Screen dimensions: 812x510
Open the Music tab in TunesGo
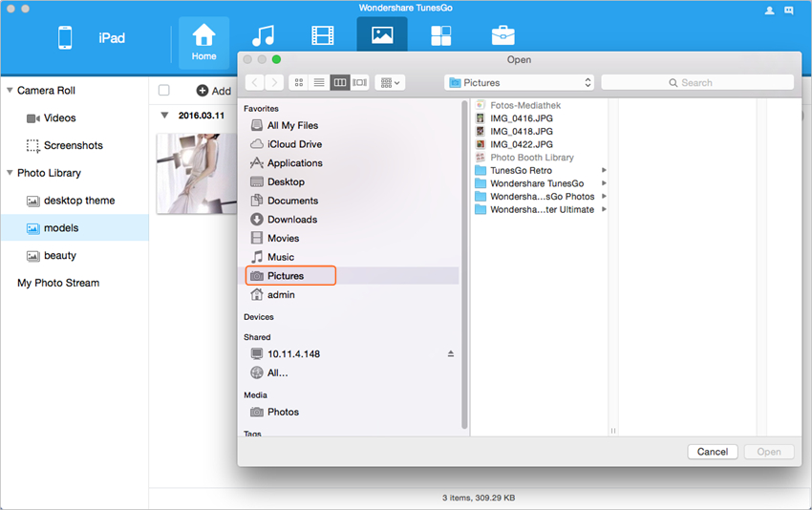pyautogui.click(x=263, y=35)
